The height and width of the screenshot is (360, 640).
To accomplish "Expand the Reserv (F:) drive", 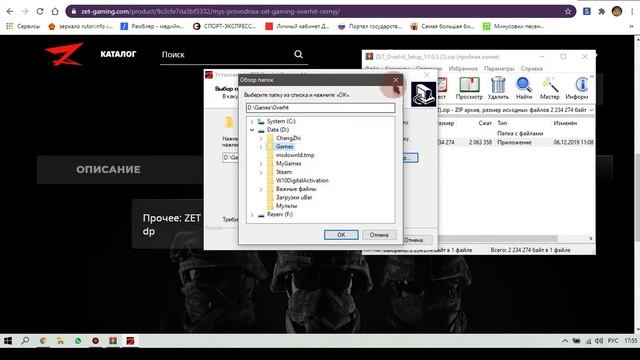I will (x=252, y=215).
